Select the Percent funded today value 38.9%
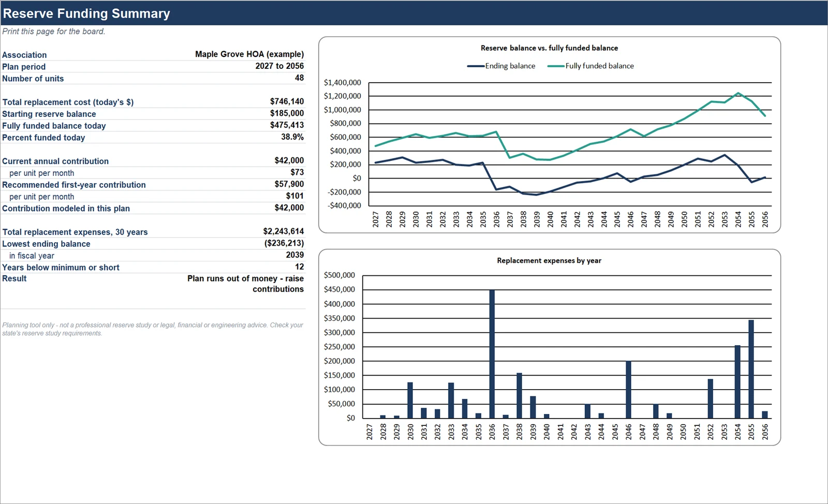The height and width of the screenshot is (504, 828). click(292, 137)
